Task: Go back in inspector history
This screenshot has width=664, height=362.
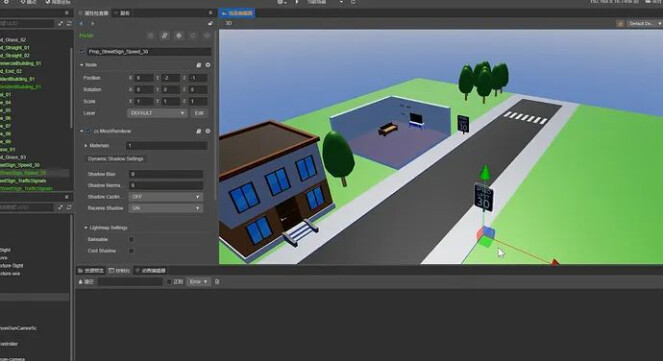Action: (81, 23)
